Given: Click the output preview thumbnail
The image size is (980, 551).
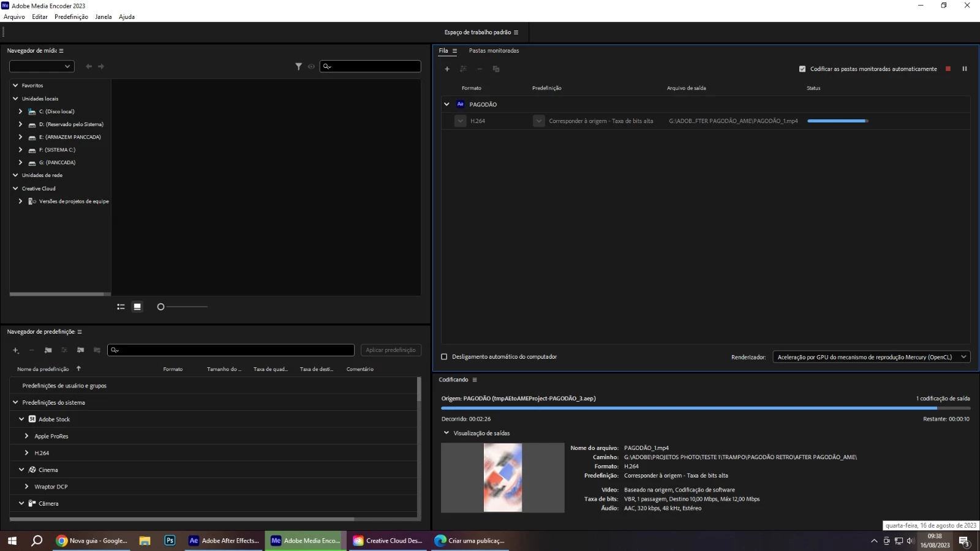Looking at the screenshot, I should 503,478.
